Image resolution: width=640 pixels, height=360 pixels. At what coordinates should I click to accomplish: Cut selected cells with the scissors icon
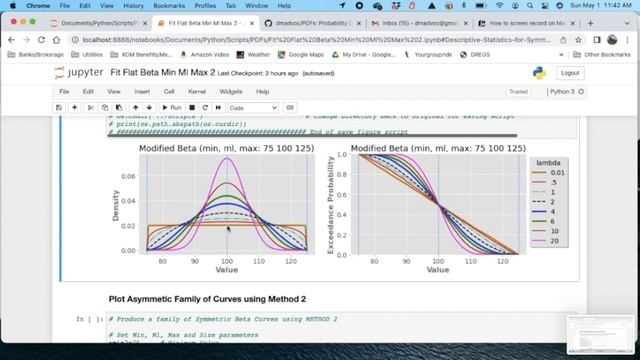point(91,108)
